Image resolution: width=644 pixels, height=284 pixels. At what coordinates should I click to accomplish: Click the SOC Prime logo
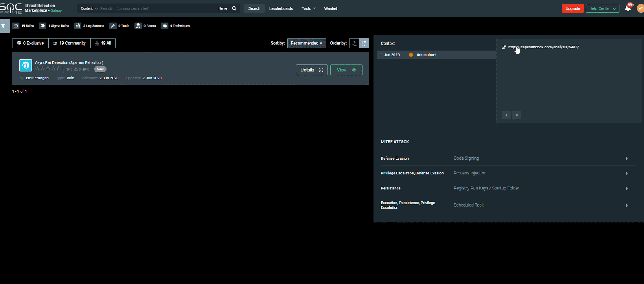click(11, 8)
